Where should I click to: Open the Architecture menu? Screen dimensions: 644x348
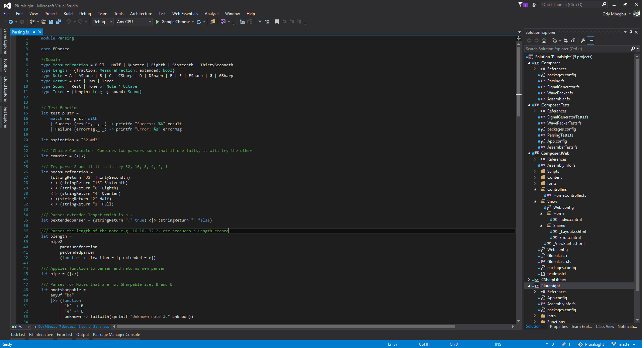141,13
